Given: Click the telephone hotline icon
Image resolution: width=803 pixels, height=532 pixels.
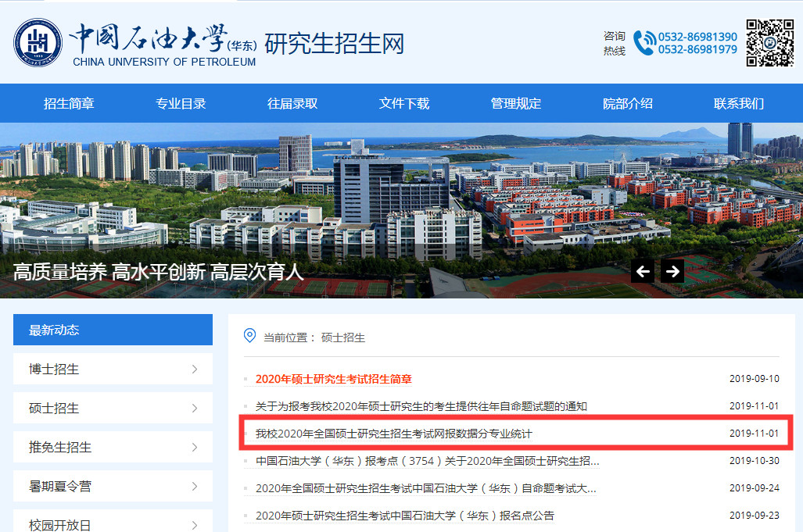Looking at the screenshot, I should pyautogui.click(x=643, y=42).
